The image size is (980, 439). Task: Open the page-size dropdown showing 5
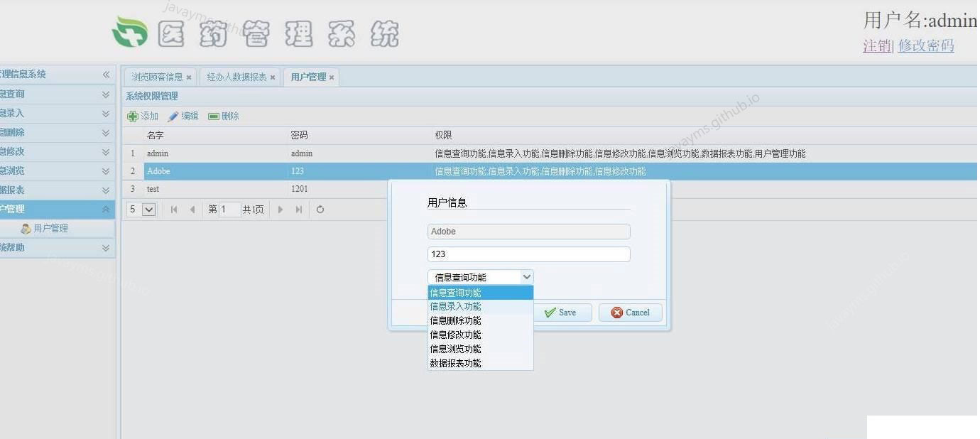click(x=141, y=209)
